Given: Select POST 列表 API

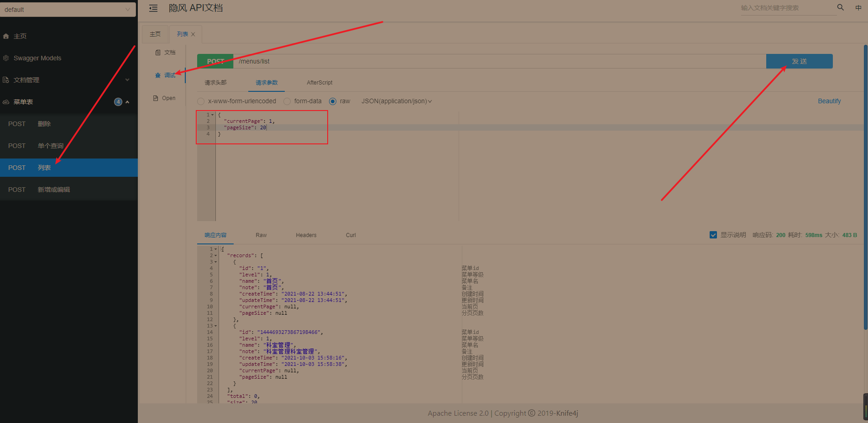Looking at the screenshot, I should click(69, 168).
